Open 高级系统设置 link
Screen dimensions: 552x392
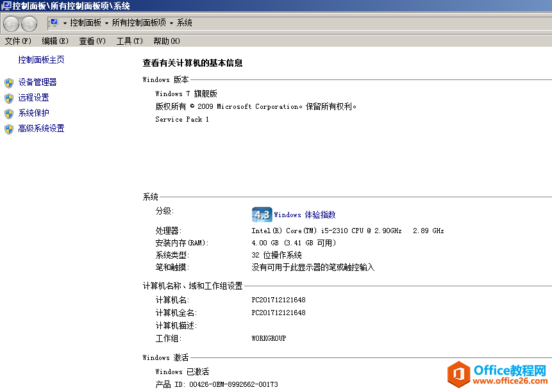coord(41,129)
